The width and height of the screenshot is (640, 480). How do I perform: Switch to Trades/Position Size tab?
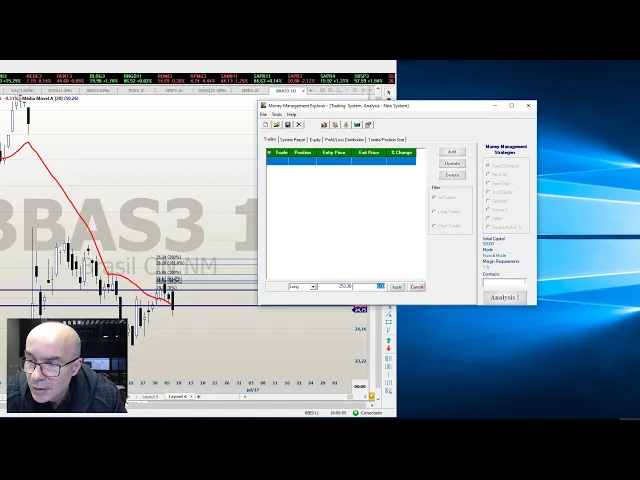click(x=386, y=140)
